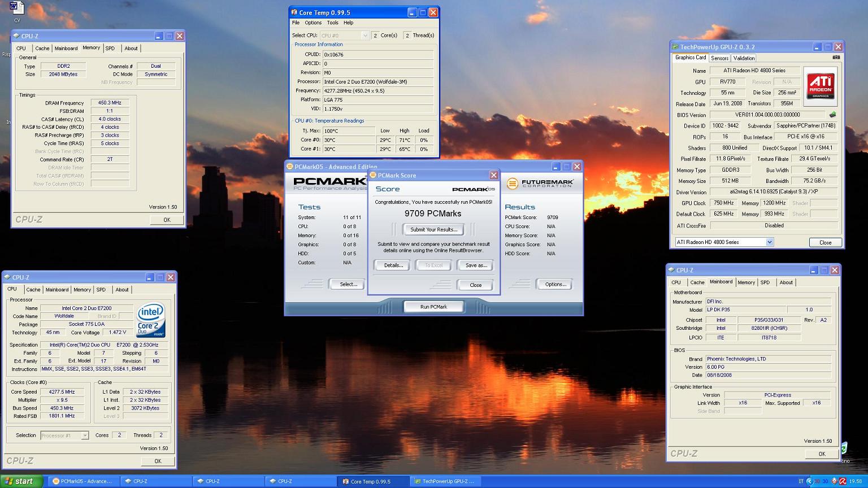Click the Intel Core 2 Duo logo
Viewport: 868px width, 488px height.
point(151,320)
